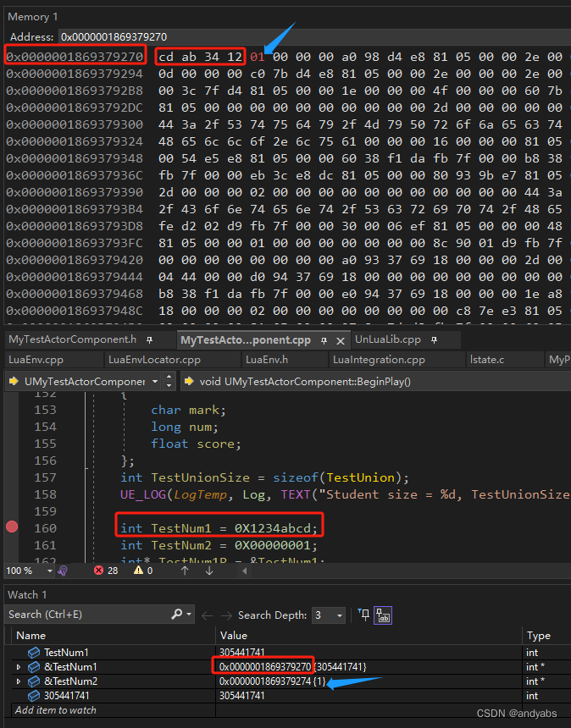Open the Search Depth dropdown

point(329,615)
